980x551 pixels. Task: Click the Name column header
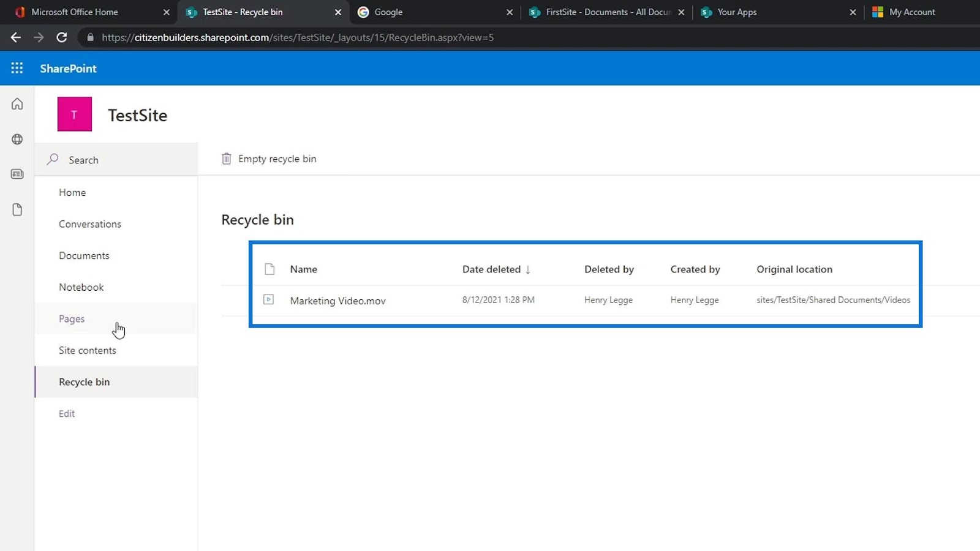tap(304, 269)
